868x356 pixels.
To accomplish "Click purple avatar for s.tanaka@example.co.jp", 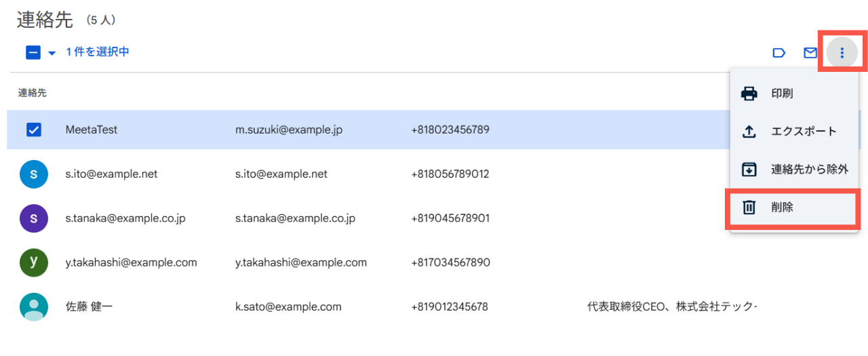I will coord(34,218).
